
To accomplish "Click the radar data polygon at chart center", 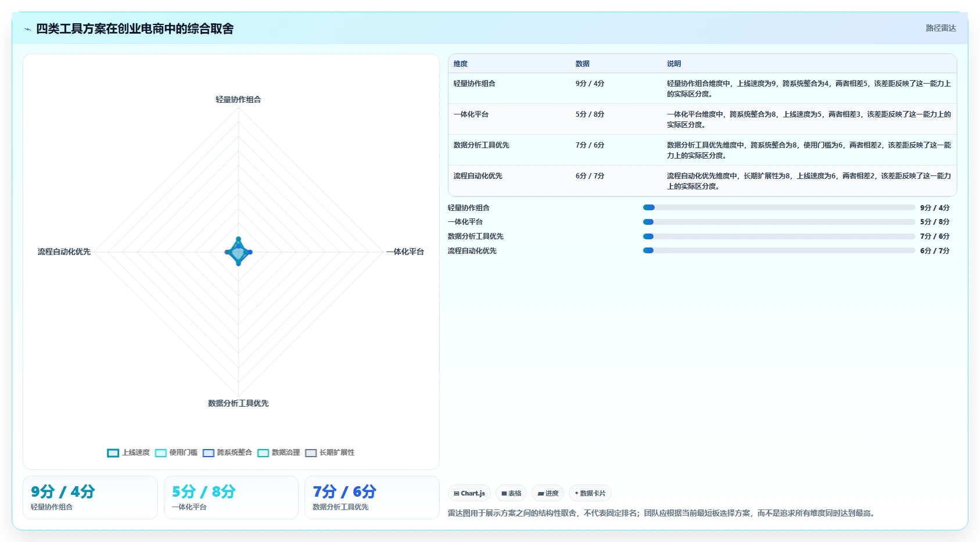I will 238,252.
